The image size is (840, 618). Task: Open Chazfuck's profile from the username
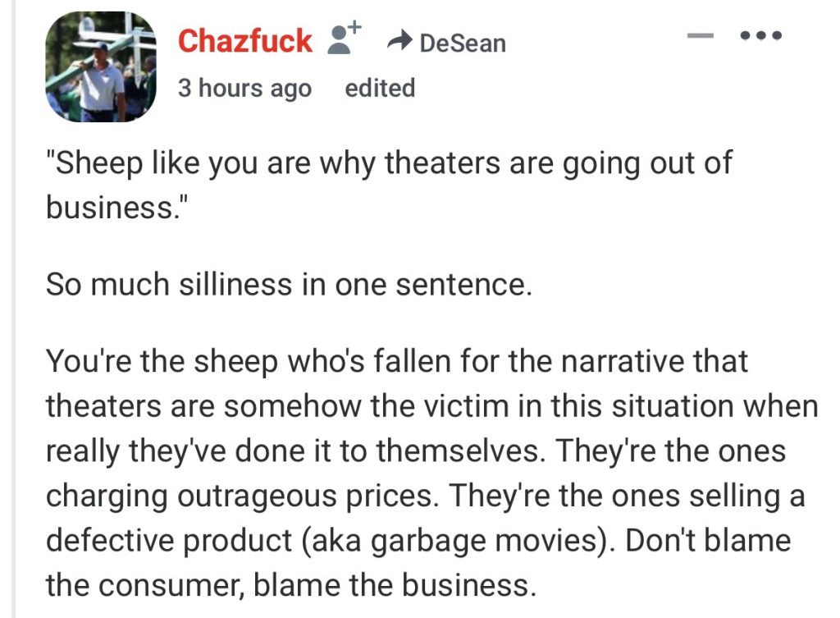point(244,40)
